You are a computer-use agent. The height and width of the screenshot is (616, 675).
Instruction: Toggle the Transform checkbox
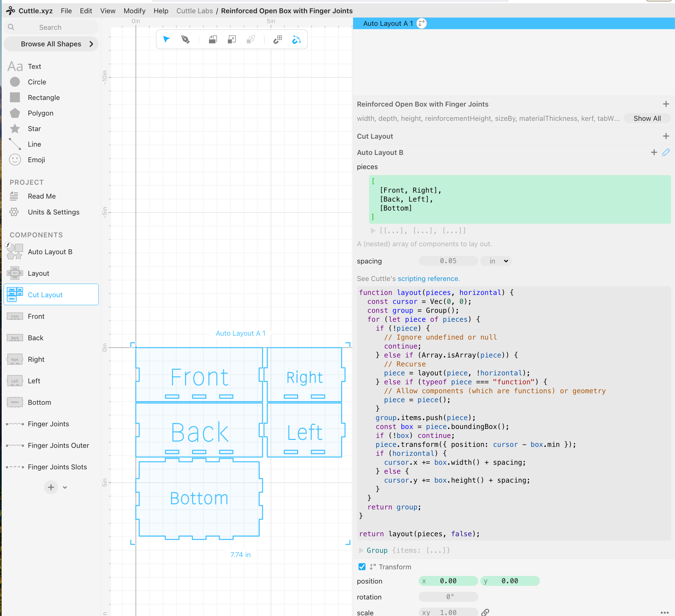pyautogui.click(x=362, y=567)
